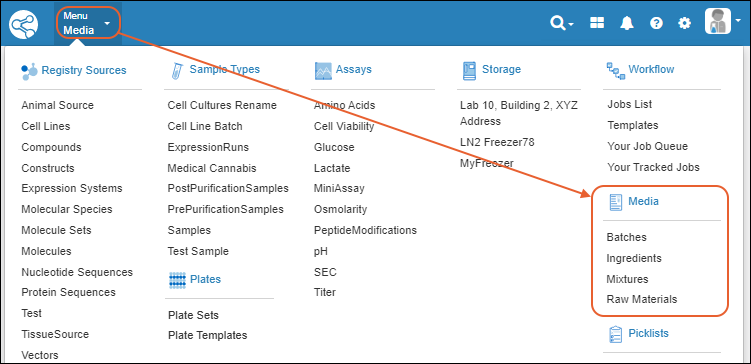Click the Plates grid icon
The width and height of the screenshot is (751, 364).
[177, 280]
